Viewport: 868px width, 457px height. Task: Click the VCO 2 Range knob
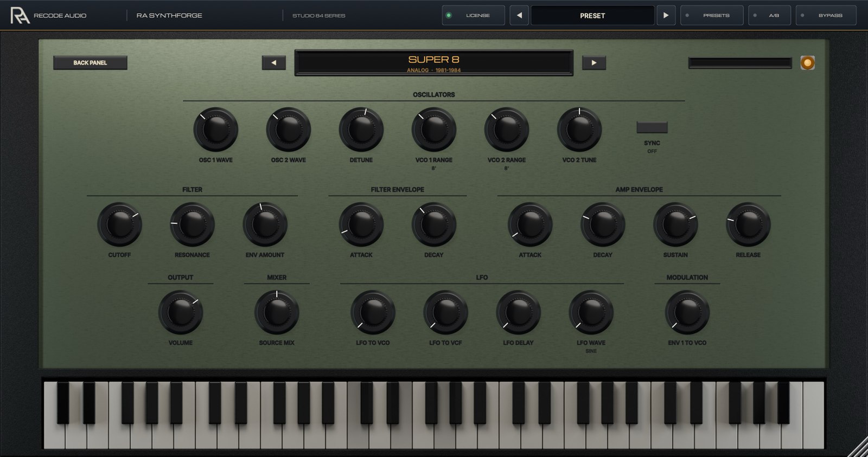pyautogui.click(x=507, y=130)
